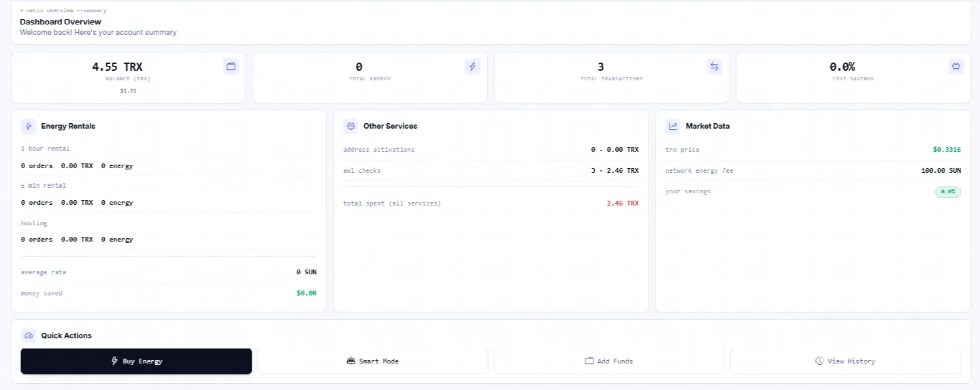The height and width of the screenshot is (390, 980).
Task: Click the Other Services heading
Action: click(x=390, y=126)
